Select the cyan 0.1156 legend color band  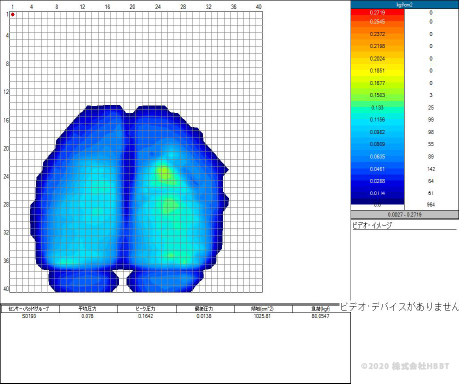tap(377, 120)
